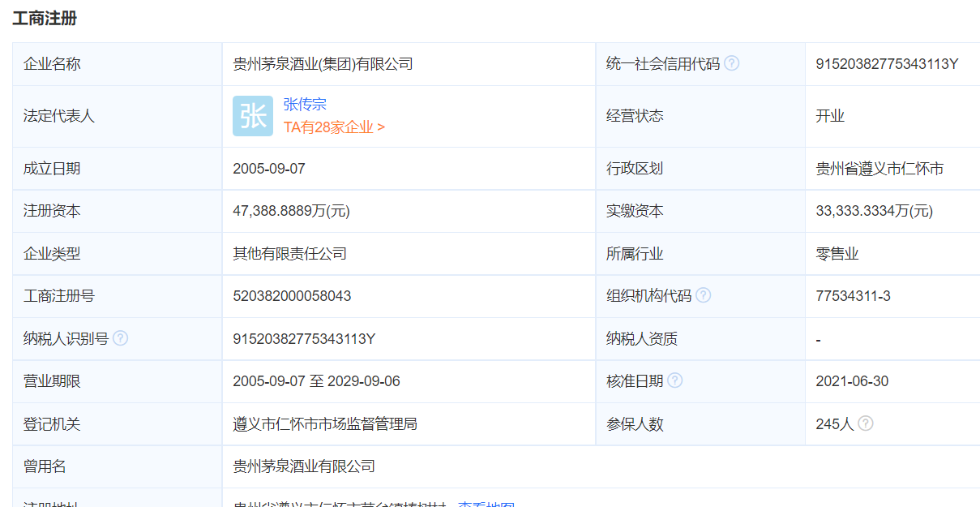
Task: Click the 行政区划 label cell
Action: click(x=700, y=169)
